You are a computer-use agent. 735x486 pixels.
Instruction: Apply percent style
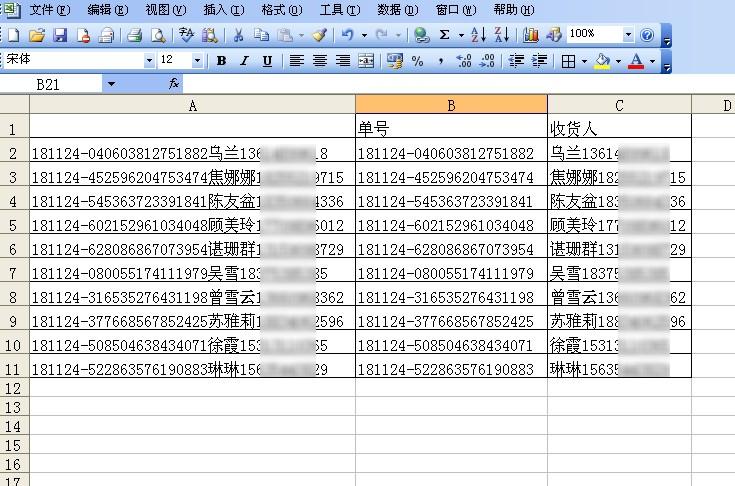[417, 60]
